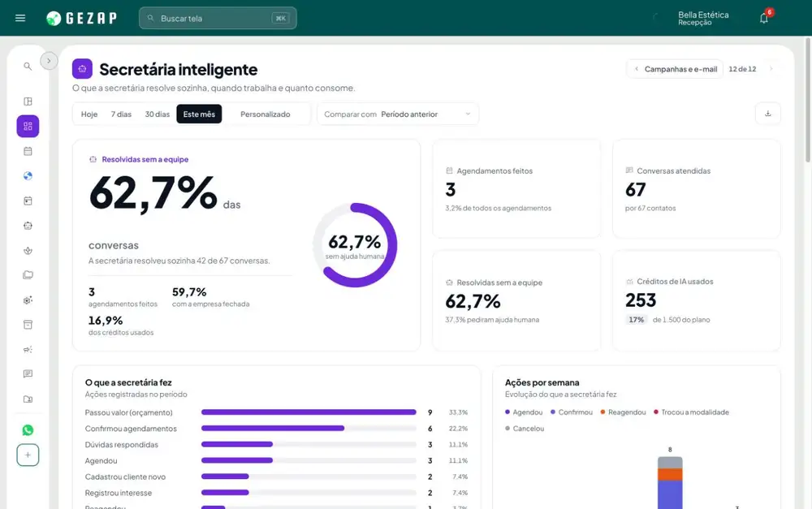Select the Hoje period tab
812x509 pixels.
point(89,114)
